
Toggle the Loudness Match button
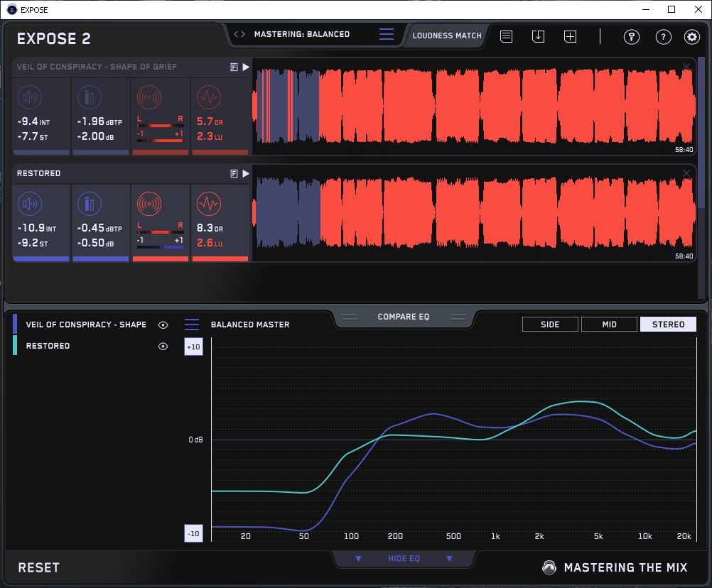pos(447,35)
